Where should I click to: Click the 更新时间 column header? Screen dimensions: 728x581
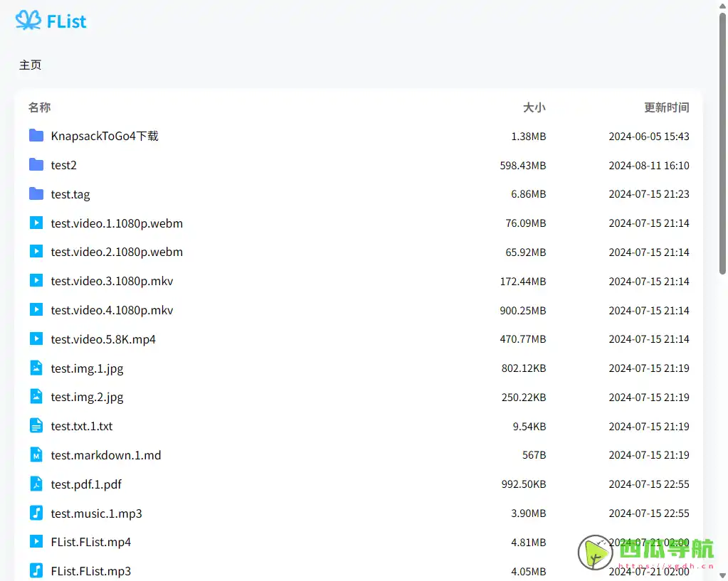click(666, 107)
